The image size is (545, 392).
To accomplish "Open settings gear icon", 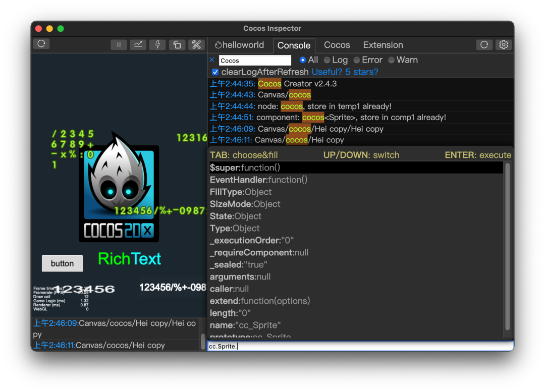I will point(504,45).
